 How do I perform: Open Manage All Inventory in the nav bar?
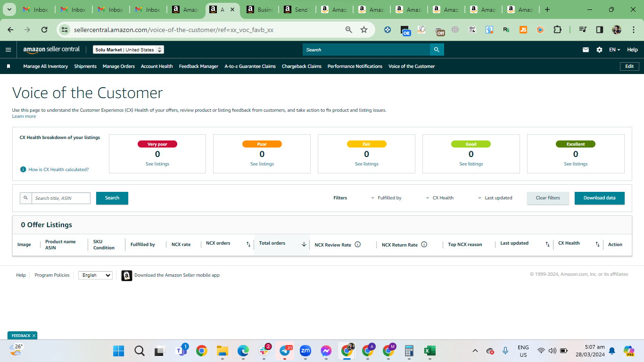46,66
